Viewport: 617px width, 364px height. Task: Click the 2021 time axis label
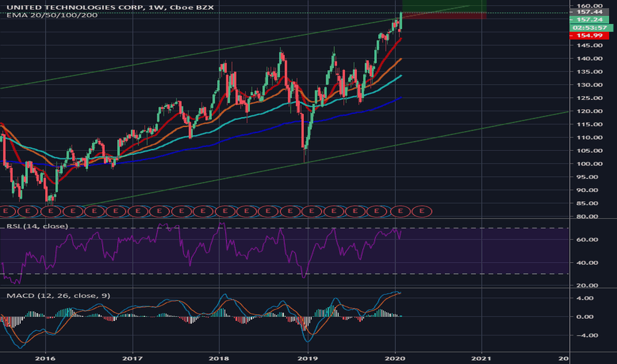pos(482,359)
